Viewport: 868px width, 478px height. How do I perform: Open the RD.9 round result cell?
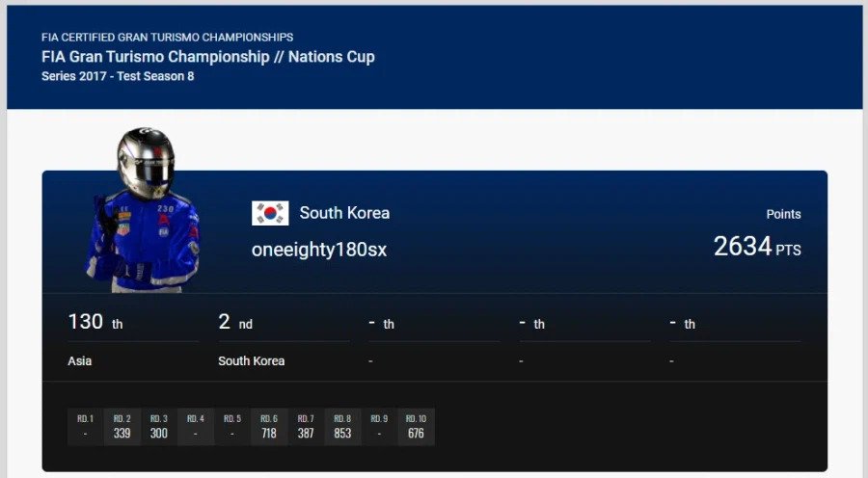[x=379, y=426]
